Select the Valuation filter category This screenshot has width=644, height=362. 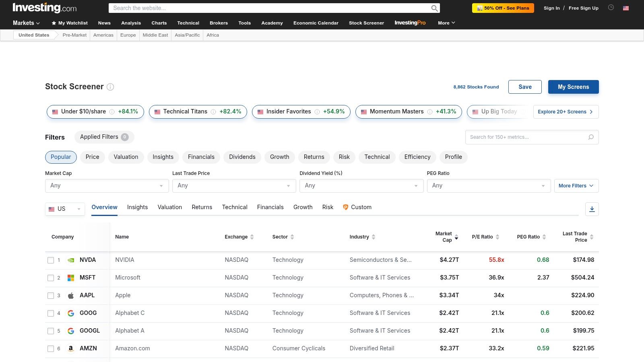click(x=126, y=157)
